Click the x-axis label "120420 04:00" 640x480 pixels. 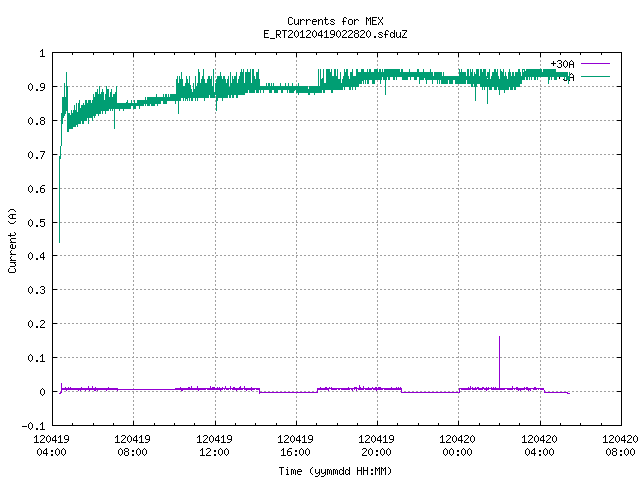point(540,446)
